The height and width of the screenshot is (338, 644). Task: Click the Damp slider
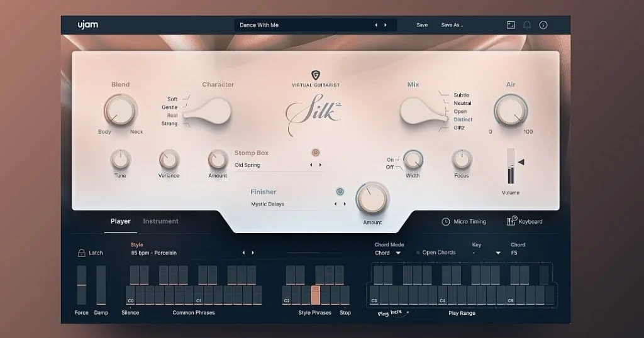101,285
